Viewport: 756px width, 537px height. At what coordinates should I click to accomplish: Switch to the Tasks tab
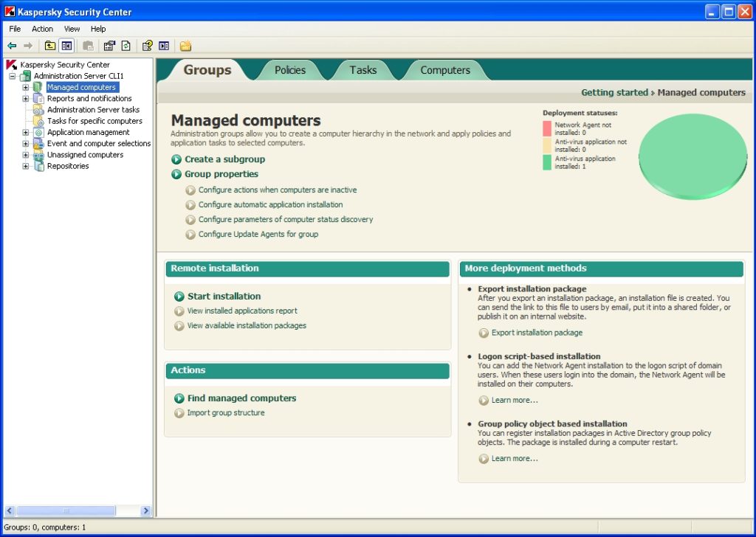click(363, 70)
